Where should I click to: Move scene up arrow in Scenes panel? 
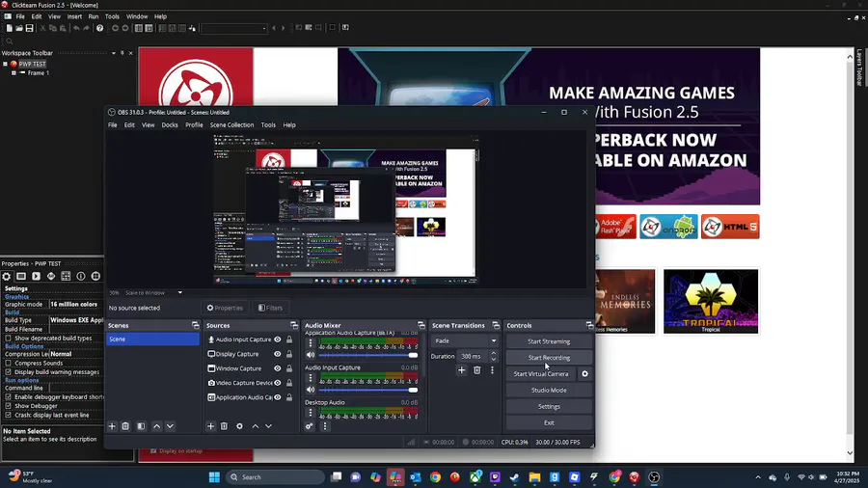pyautogui.click(x=156, y=426)
